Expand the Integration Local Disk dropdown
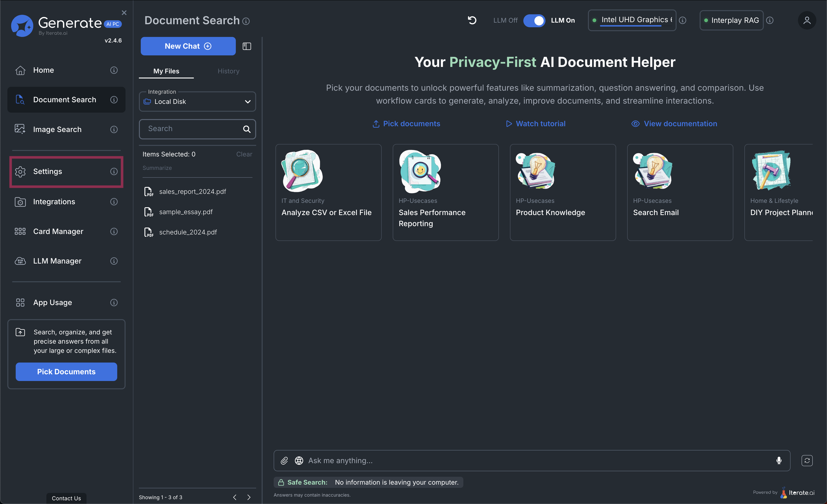The height and width of the screenshot is (504, 827). 197,101
